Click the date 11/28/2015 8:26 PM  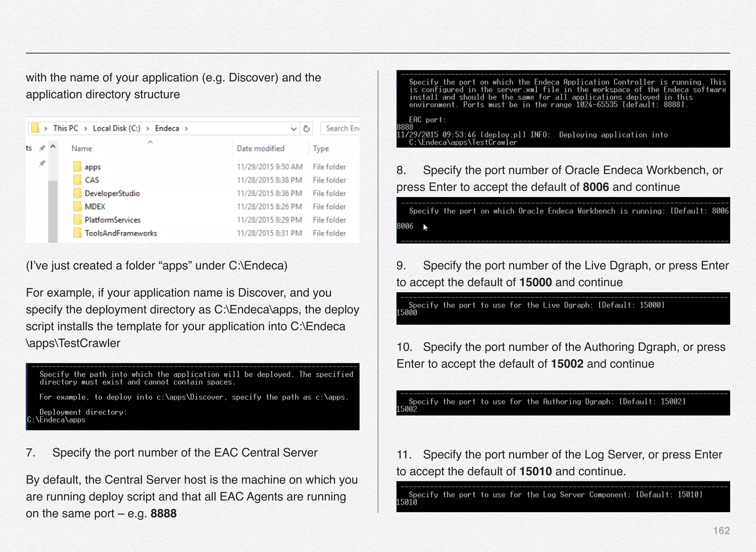point(269,207)
